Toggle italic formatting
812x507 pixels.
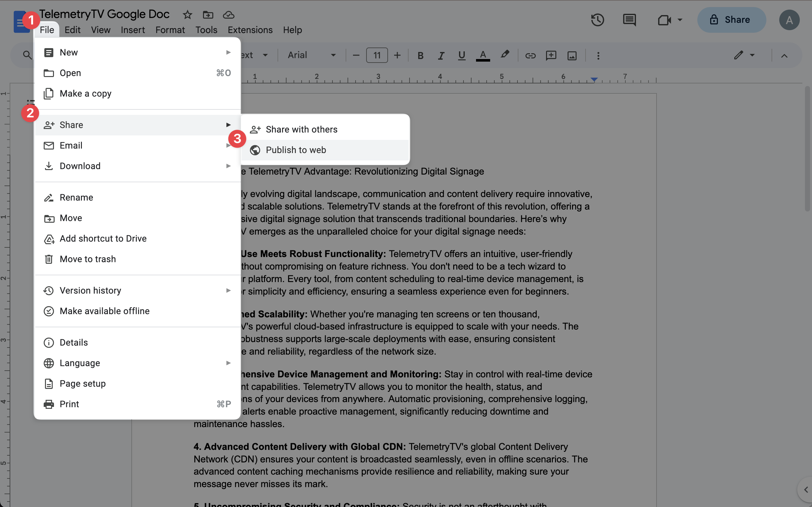coord(441,55)
